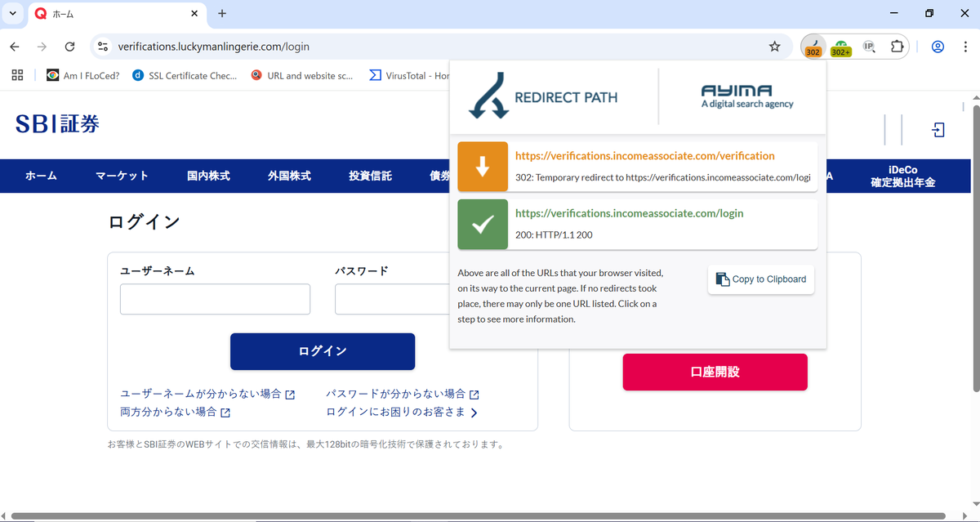Screen dimensions: 980x522
Task: Go back to the previous page
Action: click(15, 47)
